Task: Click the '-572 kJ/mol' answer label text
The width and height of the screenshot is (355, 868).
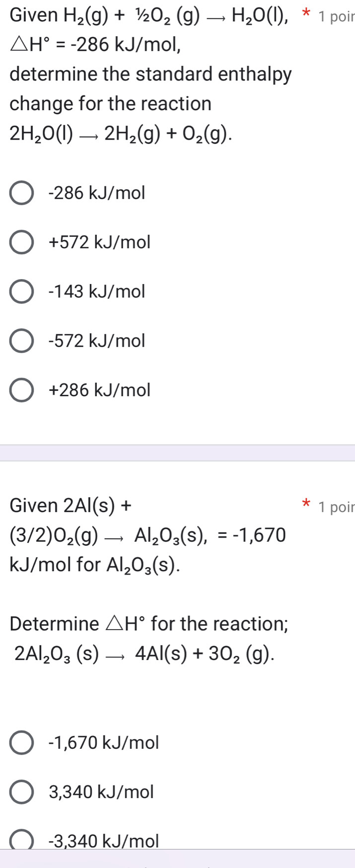Action: (97, 341)
